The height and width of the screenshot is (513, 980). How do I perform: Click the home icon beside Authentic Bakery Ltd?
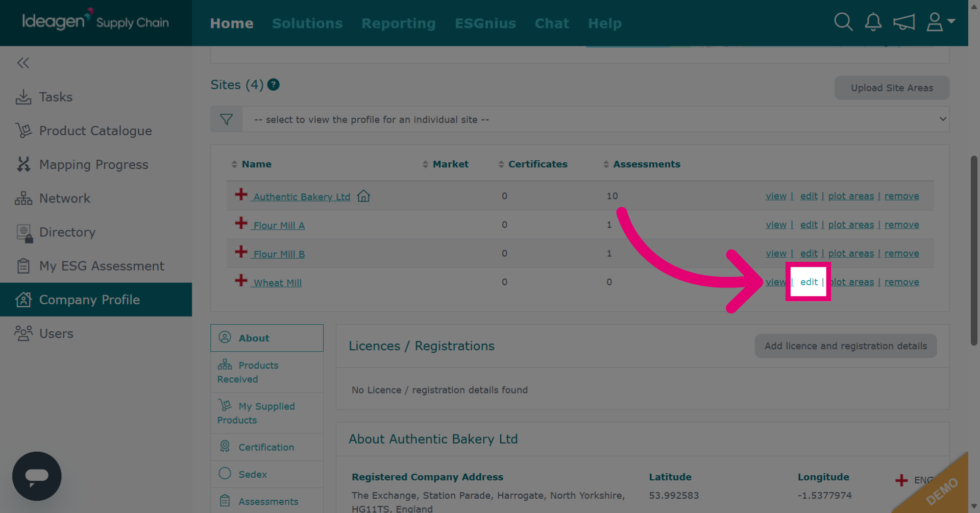tap(363, 196)
